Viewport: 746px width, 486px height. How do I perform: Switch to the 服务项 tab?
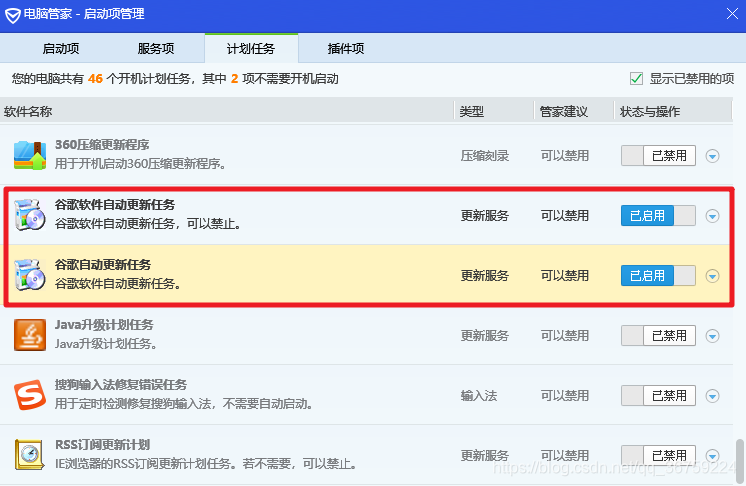tap(156, 49)
